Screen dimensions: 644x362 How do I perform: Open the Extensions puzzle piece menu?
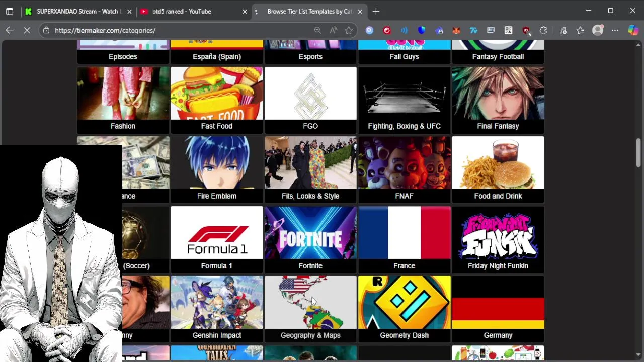point(543,30)
